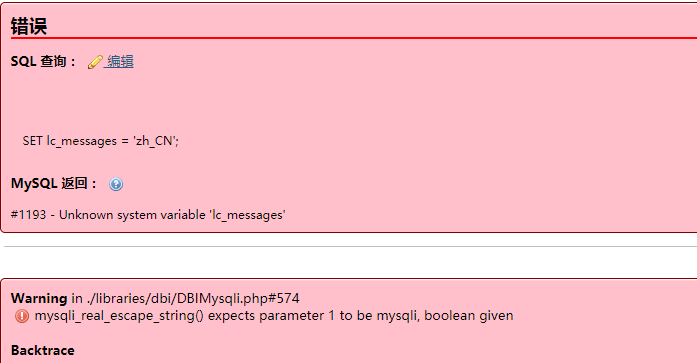Click the red exclamation warning icon
Viewport: 697px width, 363px height.
click(x=22, y=316)
